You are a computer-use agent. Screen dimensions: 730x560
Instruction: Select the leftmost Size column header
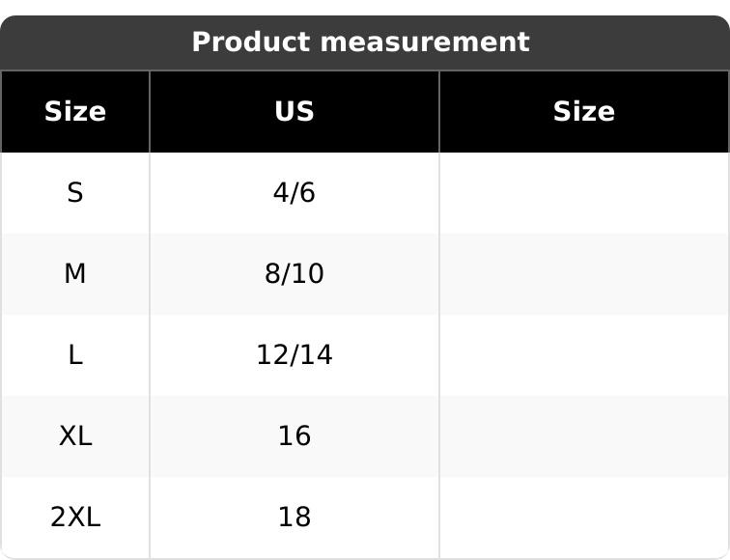75,112
